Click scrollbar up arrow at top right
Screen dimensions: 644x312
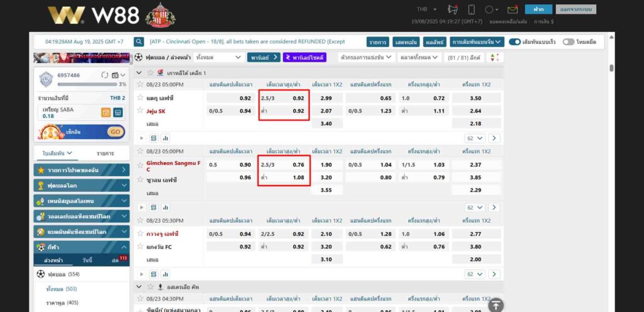click(x=611, y=37)
